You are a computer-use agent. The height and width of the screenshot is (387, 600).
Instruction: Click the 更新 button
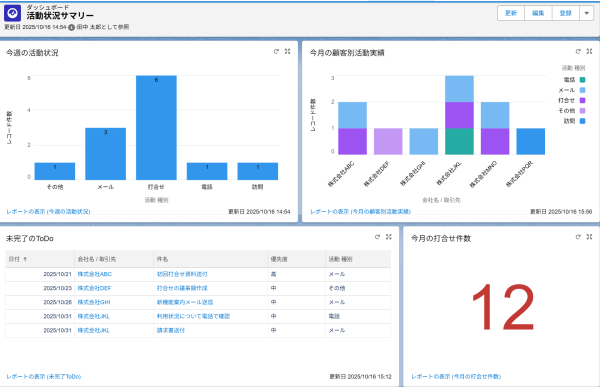pyautogui.click(x=511, y=13)
